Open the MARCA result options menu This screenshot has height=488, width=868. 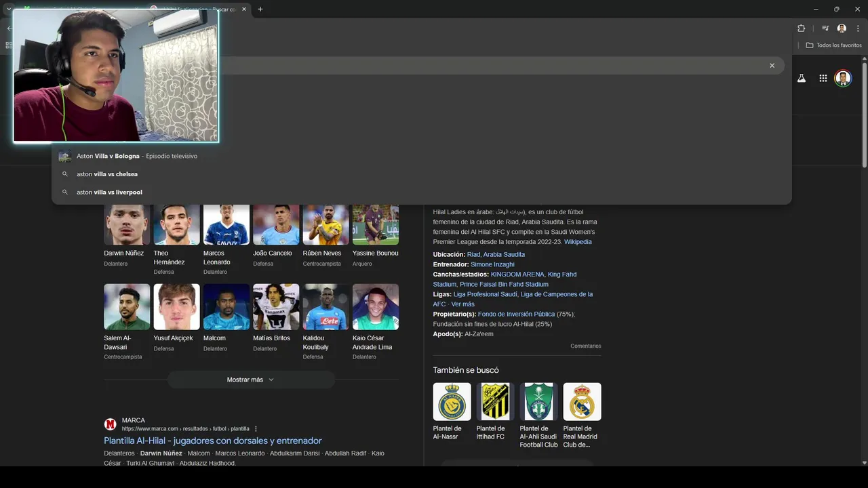point(256,429)
